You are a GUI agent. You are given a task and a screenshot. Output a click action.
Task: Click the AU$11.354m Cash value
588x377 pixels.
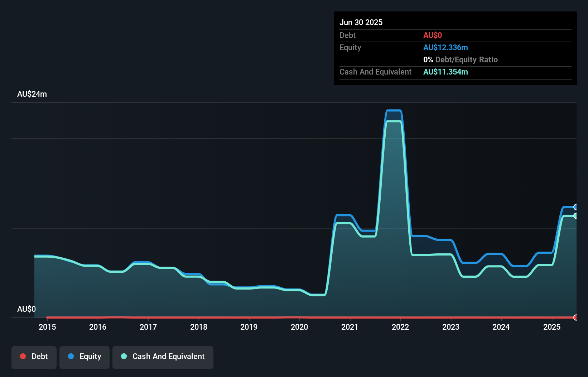tap(446, 72)
